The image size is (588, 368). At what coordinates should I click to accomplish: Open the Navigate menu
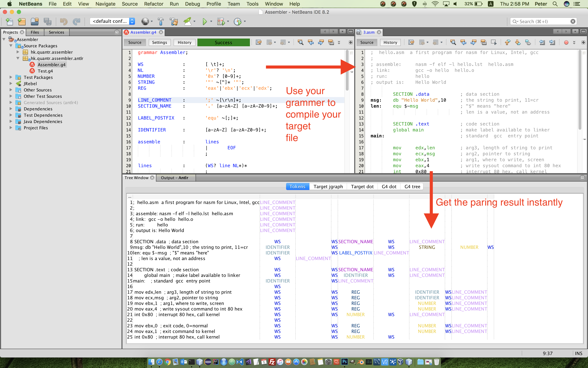(106, 4)
